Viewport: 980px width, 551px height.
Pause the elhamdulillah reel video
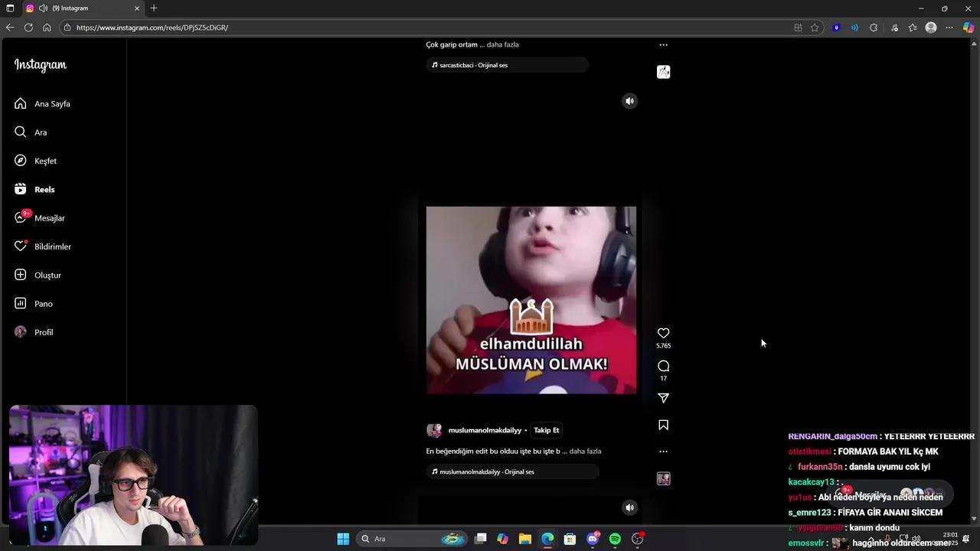(x=531, y=300)
